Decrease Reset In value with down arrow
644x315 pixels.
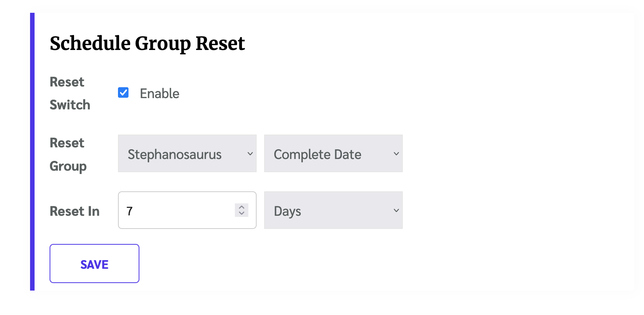[242, 214]
